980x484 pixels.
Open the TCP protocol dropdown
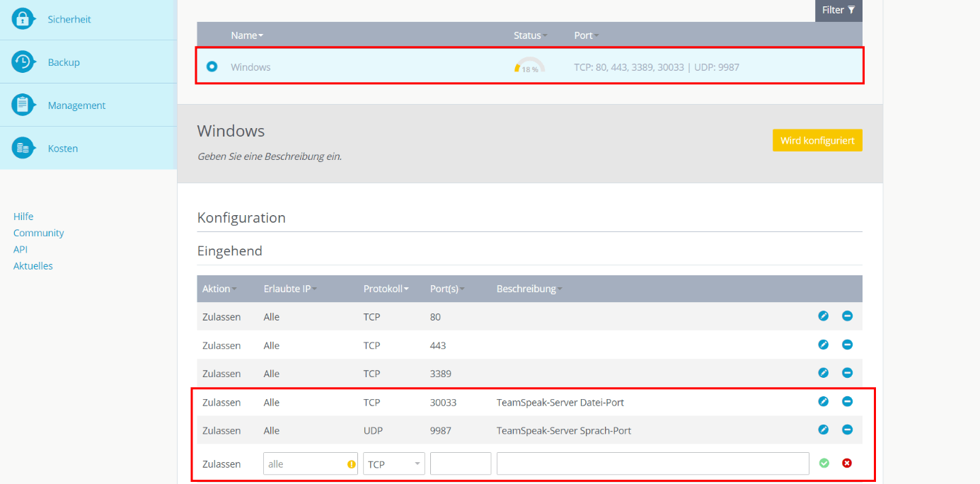[394, 464]
